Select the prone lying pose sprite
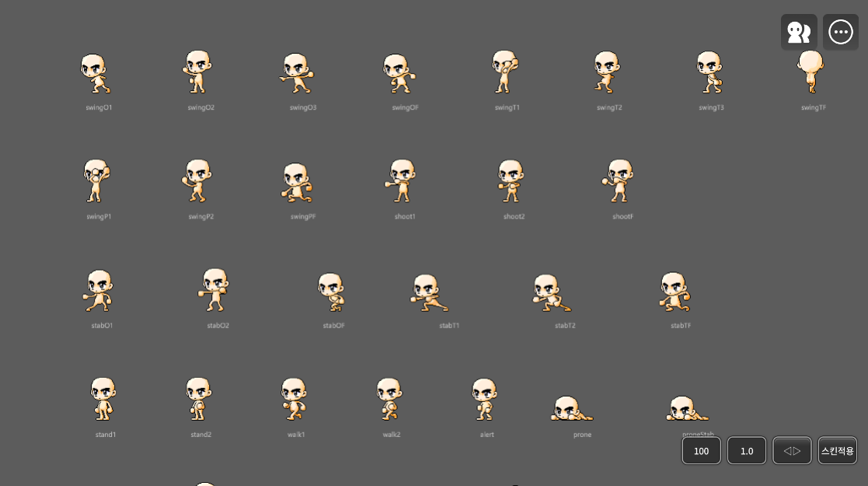868x486 pixels. click(x=571, y=408)
